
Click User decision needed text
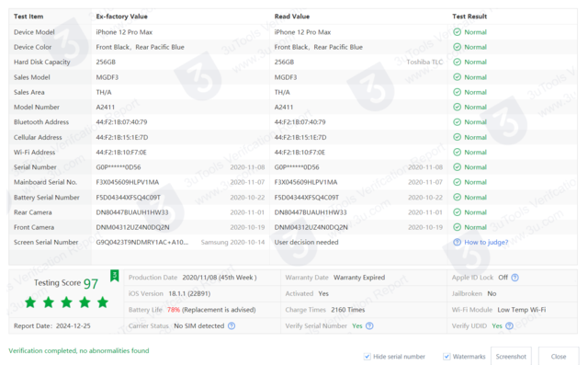coord(306,243)
